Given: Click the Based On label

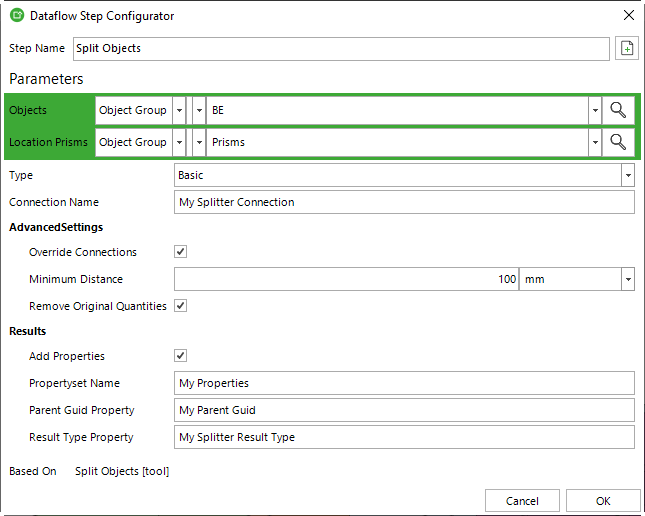Looking at the screenshot, I should pos(32,471).
